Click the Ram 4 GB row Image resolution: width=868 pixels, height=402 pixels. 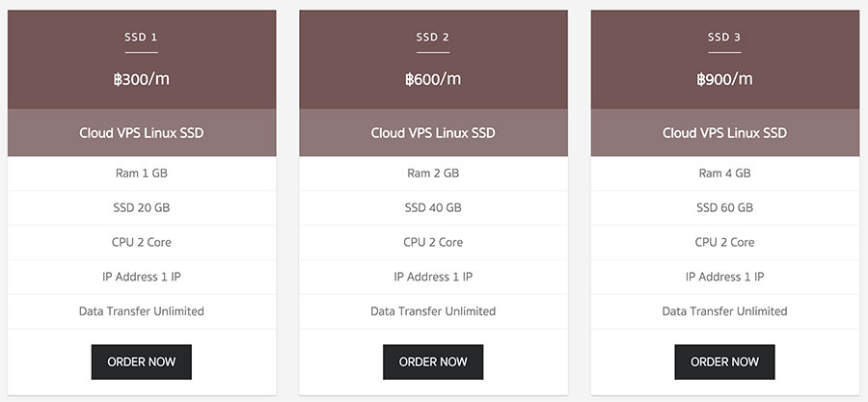tap(724, 174)
